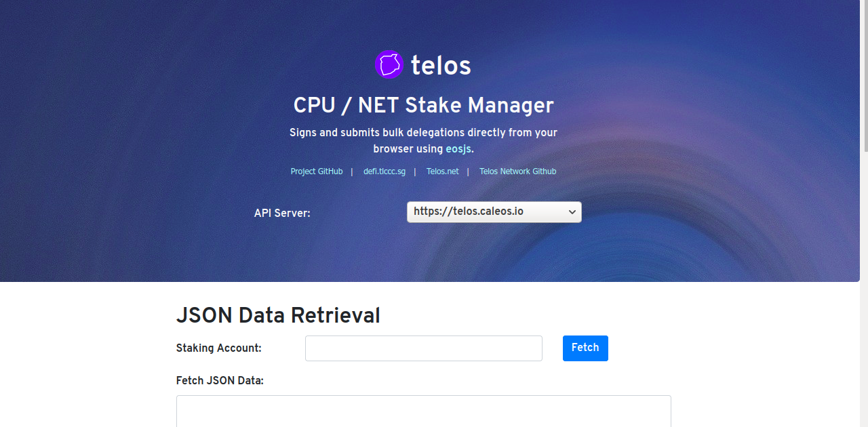This screenshot has height=427, width=868.
Task: Click inside the Staking Account field
Action: click(423, 348)
